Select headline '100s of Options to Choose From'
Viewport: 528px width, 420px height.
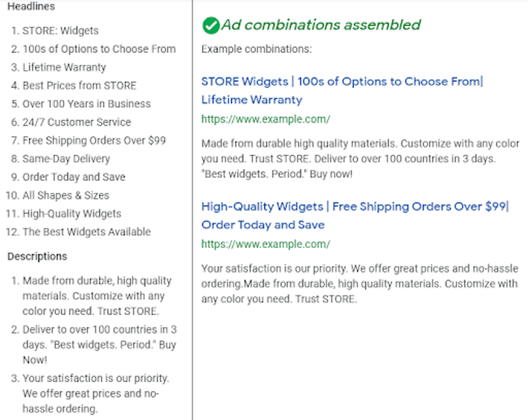[x=99, y=49]
